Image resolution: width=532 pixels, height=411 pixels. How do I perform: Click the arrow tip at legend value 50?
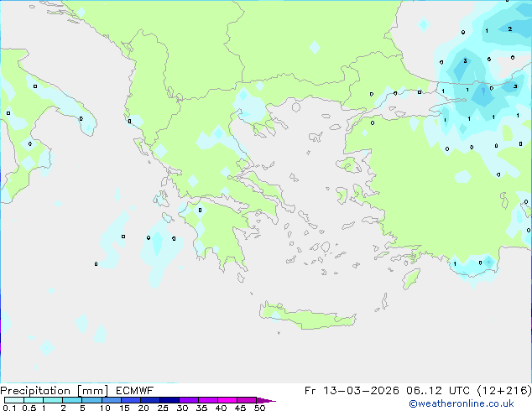[x=266, y=400]
